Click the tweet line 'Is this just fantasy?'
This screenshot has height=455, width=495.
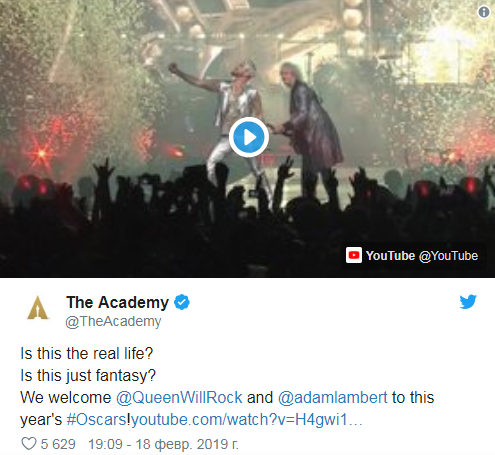tap(88, 375)
